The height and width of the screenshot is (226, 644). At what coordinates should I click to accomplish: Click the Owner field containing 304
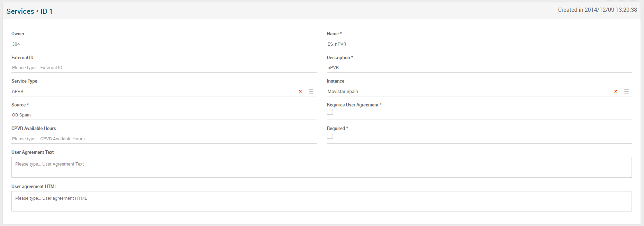163,44
